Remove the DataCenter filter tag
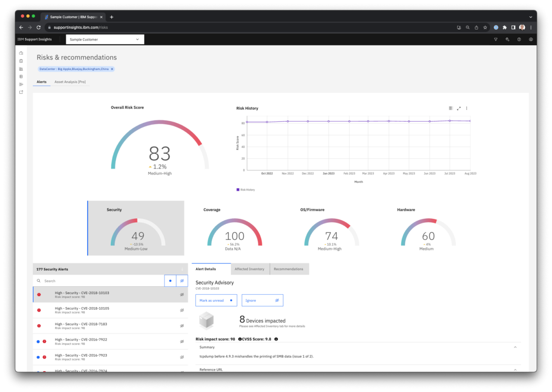 tap(112, 69)
